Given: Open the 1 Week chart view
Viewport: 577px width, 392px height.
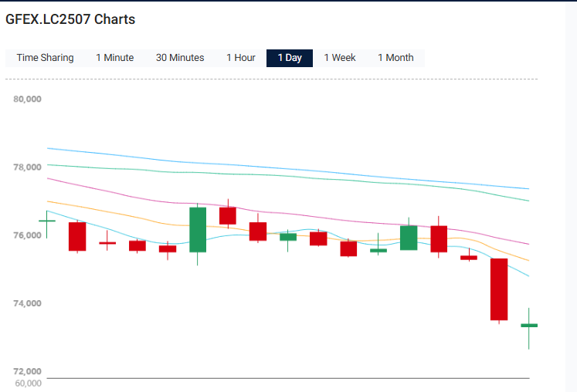Looking at the screenshot, I should click(x=340, y=58).
